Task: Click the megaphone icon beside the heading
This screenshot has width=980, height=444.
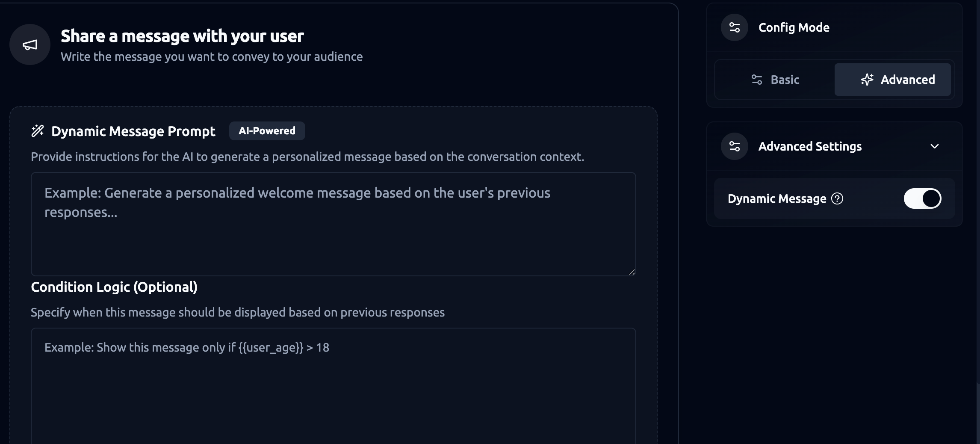Action: click(x=30, y=44)
